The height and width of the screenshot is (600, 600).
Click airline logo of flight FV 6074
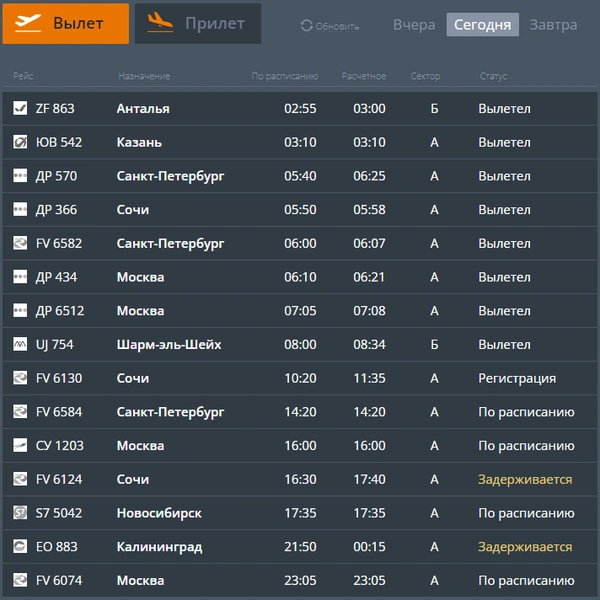pyautogui.click(x=20, y=580)
